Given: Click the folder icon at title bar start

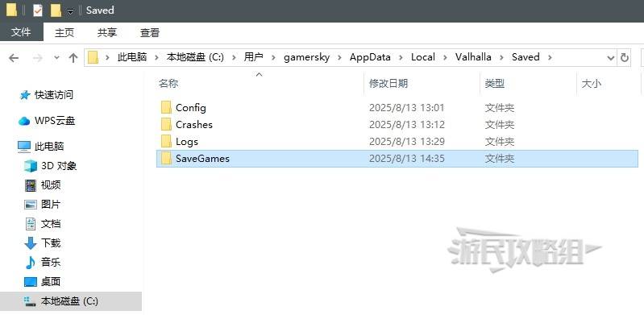Looking at the screenshot, I should (x=11, y=10).
